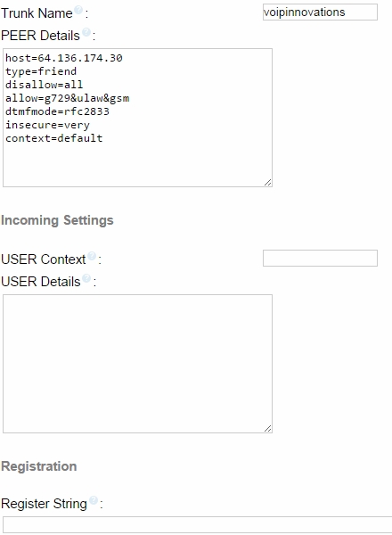
Task: Click the USER Context label text
Action: point(44,259)
